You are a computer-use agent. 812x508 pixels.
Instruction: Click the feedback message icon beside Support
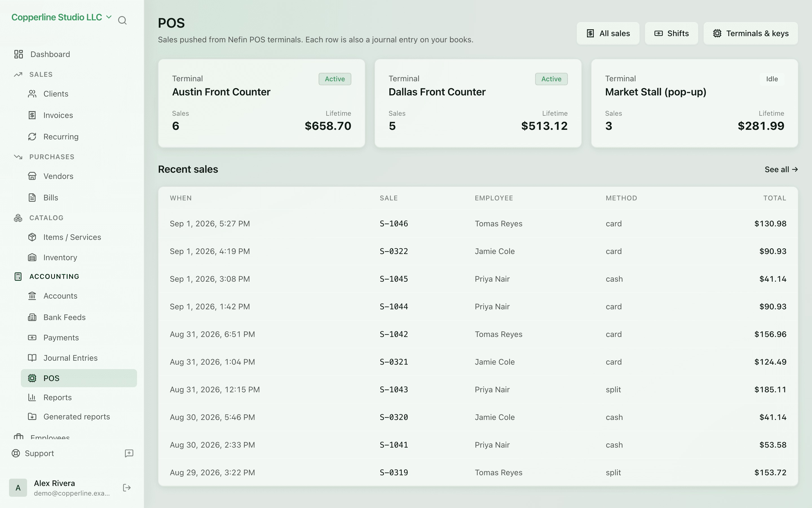[x=129, y=453]
